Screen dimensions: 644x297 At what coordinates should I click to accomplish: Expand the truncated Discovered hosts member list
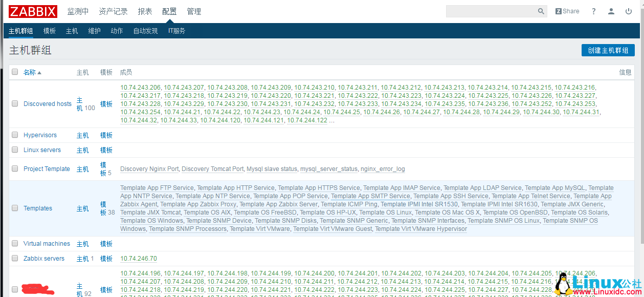pyautogui.click(x=331, y=121)
